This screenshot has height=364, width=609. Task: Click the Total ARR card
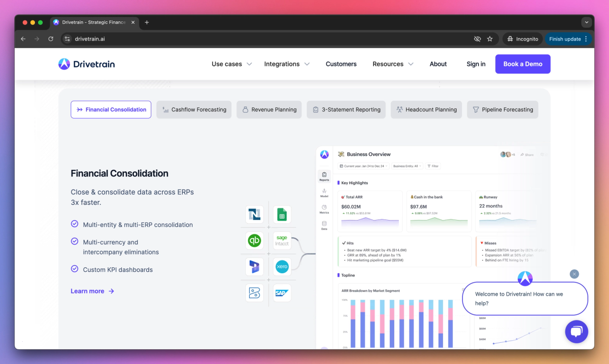tap(370, 211)
